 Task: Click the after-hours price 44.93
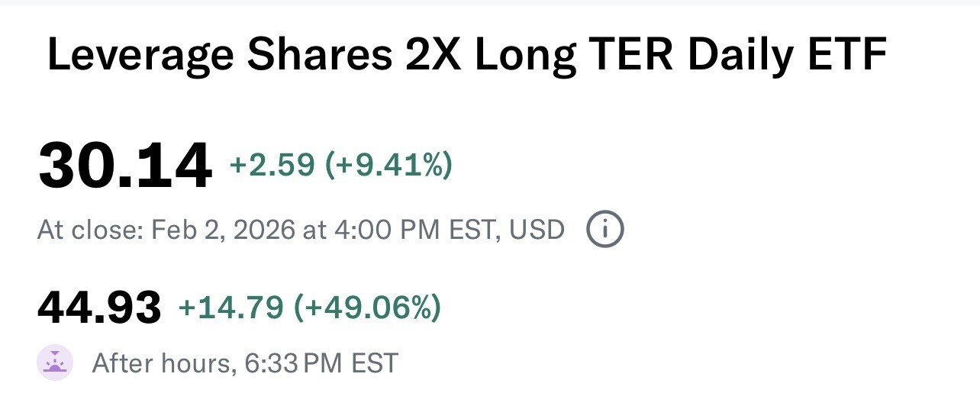[99, 308]
